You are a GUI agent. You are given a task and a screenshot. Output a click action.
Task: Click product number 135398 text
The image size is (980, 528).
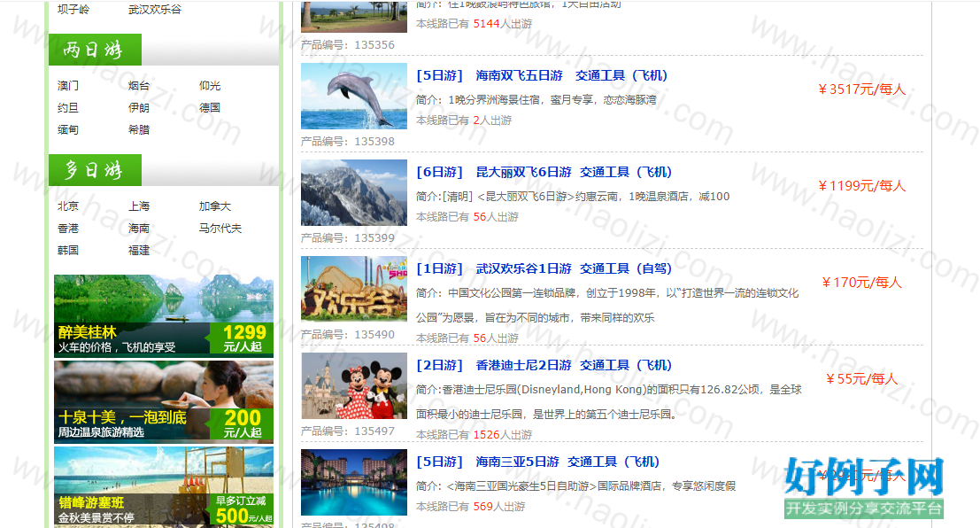348,142
